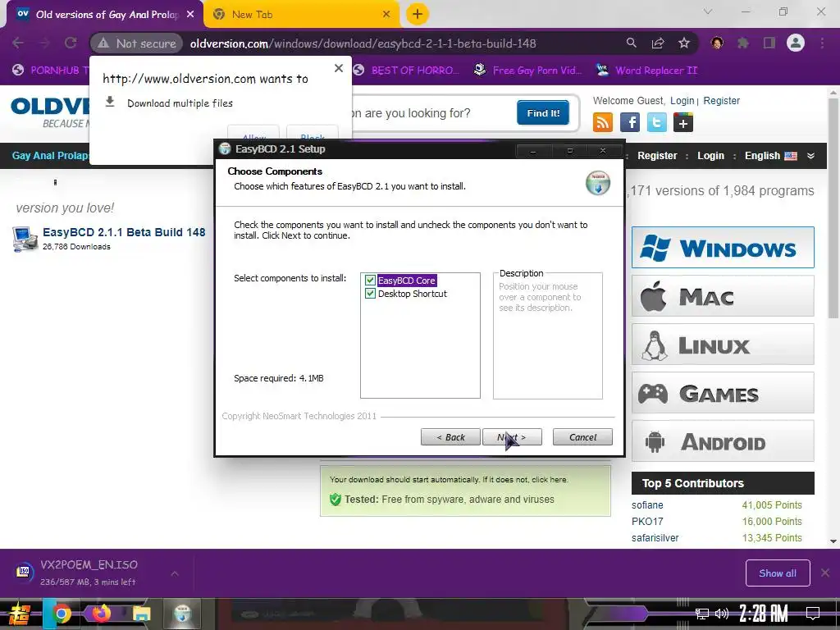Open Chrome from the taskbar
The height and width of the screenshot is (630, 840).
[x=61, y=614]
